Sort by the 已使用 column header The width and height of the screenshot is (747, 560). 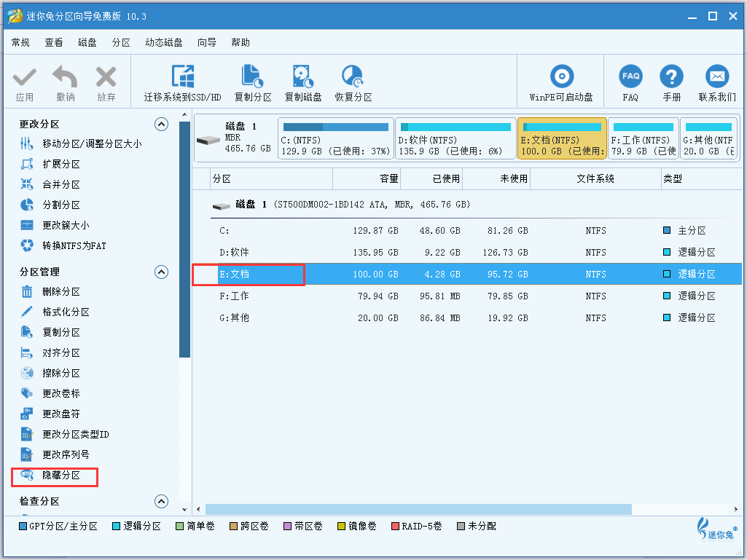(431, 178)
